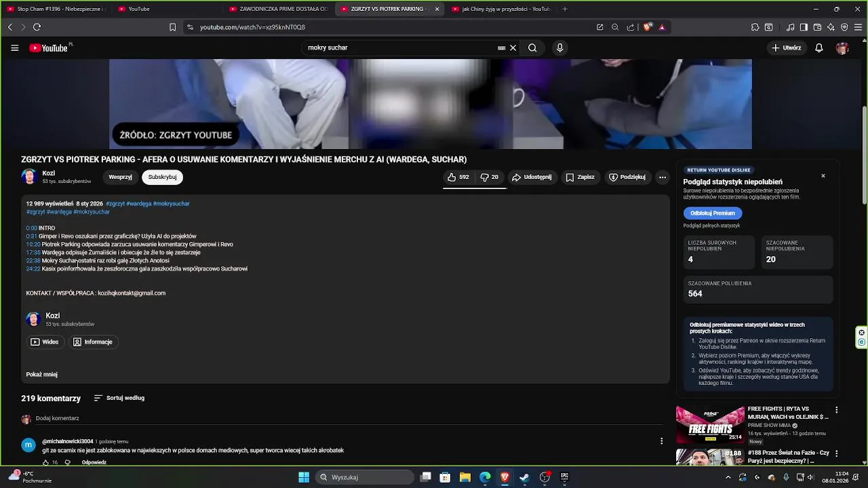Clear the search box text
This screenshot has height=488, width=868.
click(513, 48)
